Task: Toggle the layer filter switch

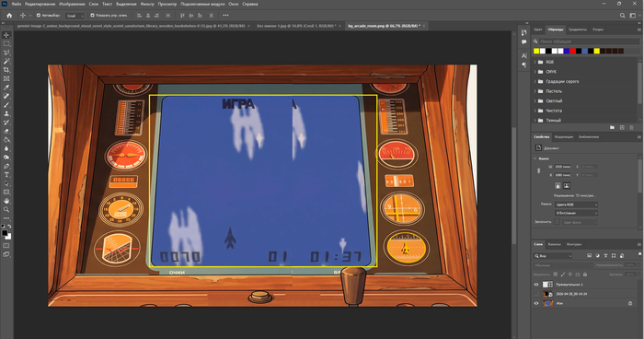Action: 639,254
